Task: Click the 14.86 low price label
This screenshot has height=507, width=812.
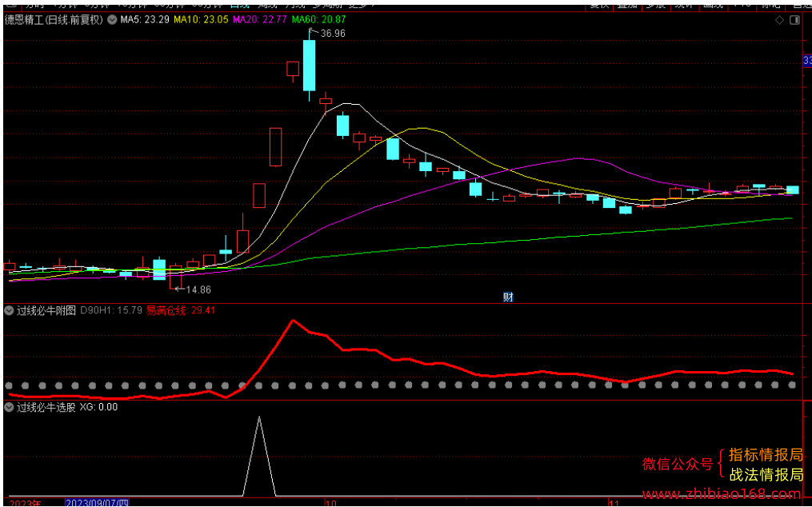Action: pos(198,290)
